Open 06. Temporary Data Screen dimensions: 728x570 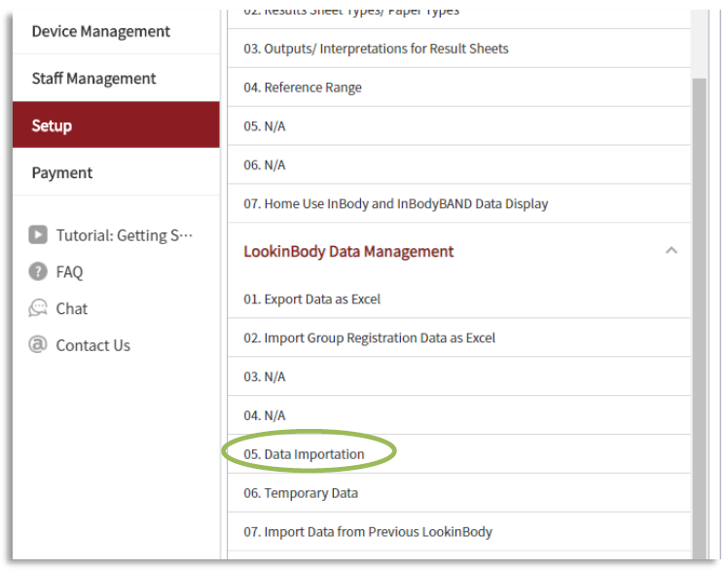point(458,493)
